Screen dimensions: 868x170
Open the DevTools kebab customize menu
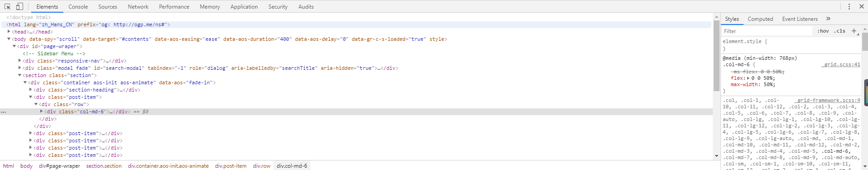[x=849, y=6]
